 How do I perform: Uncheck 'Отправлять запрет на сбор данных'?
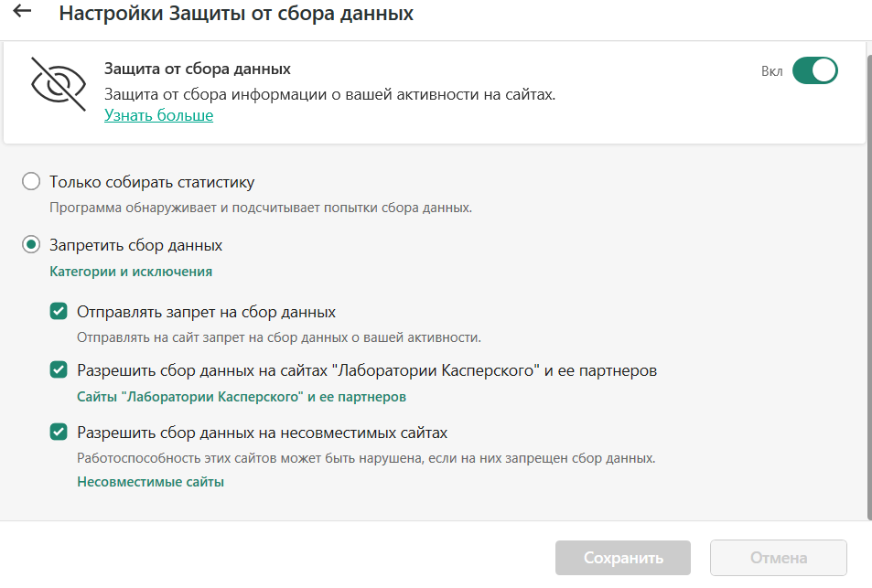coord(59,312)
